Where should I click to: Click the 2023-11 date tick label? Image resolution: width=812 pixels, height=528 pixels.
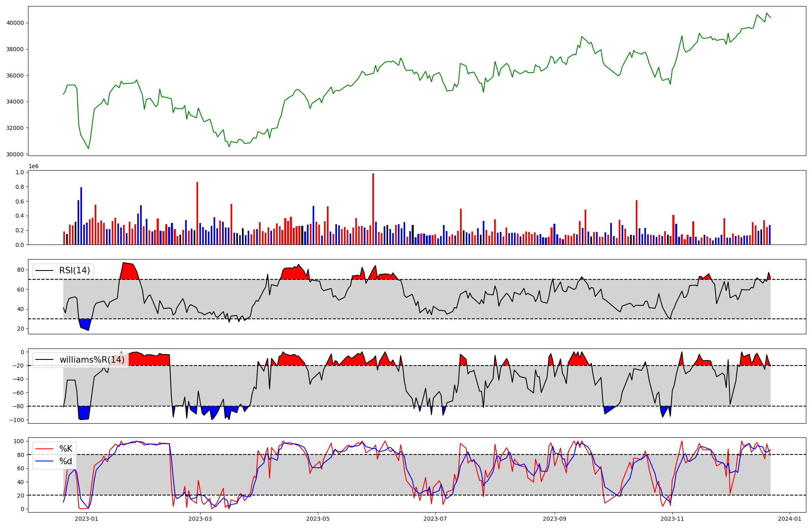click(672, 519)
